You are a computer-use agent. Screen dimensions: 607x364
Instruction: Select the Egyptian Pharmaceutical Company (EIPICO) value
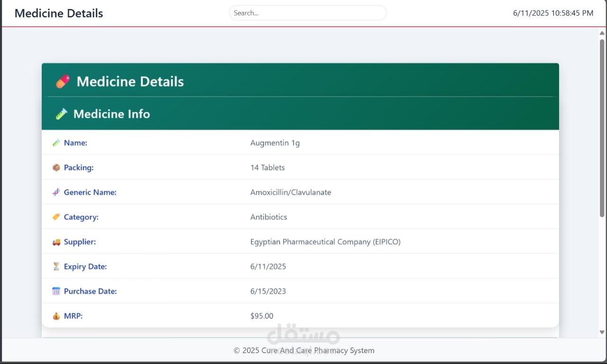tap(325, 242)
